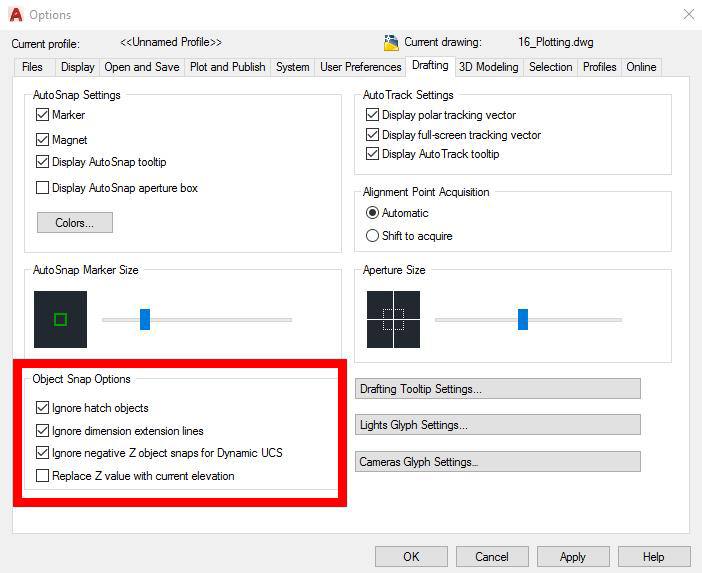This screenshot has width=702, height=573.
Task: Toggle Ignore dimension extension lines
Action: tap(42, 431)
